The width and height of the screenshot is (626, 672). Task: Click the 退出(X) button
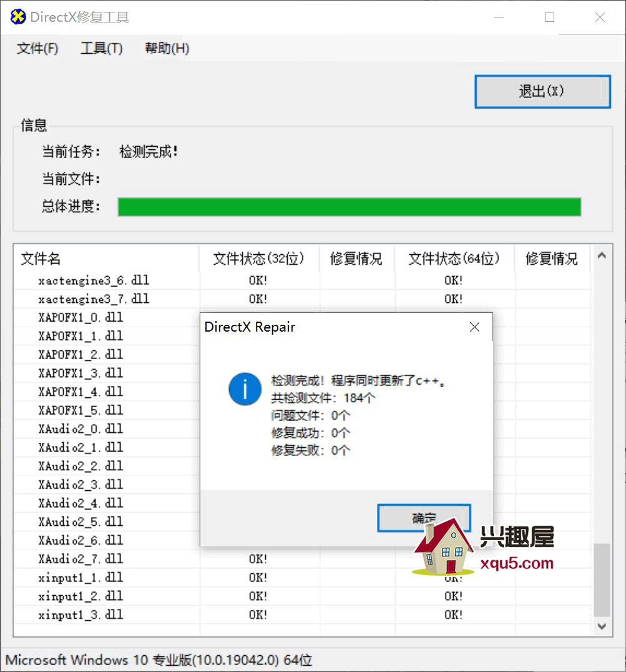(542, 91)
